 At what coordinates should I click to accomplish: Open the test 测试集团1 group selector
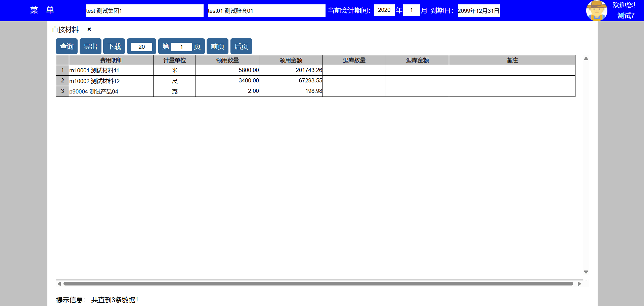(144, 11)
